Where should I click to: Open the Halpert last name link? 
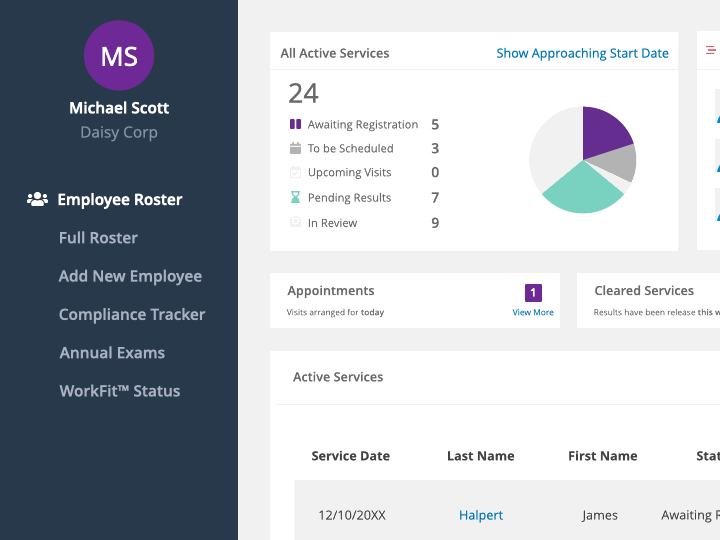tap(481, 515)
